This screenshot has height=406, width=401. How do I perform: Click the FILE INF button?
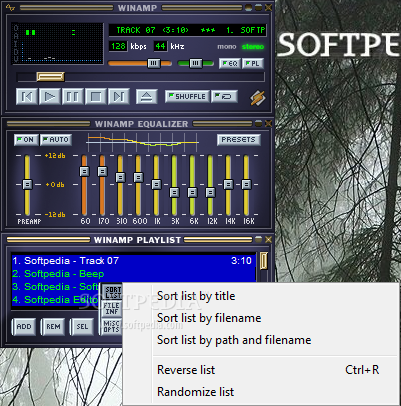tap(112, 309)
